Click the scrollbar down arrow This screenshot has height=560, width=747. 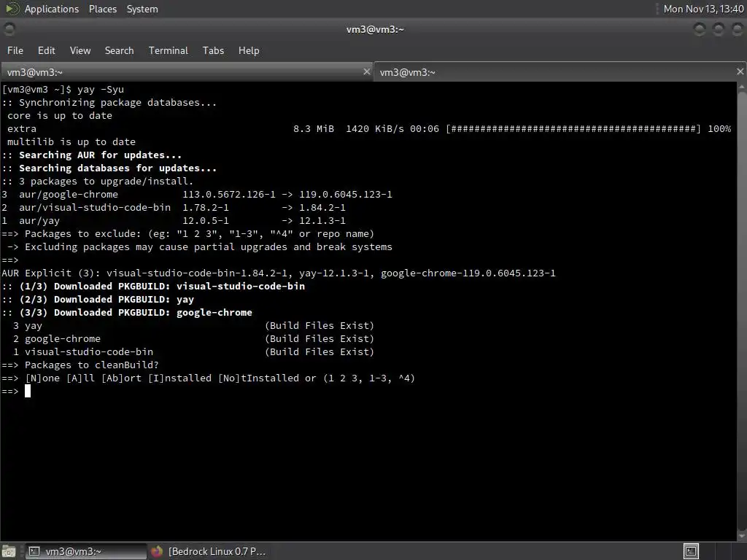[742, 536]
